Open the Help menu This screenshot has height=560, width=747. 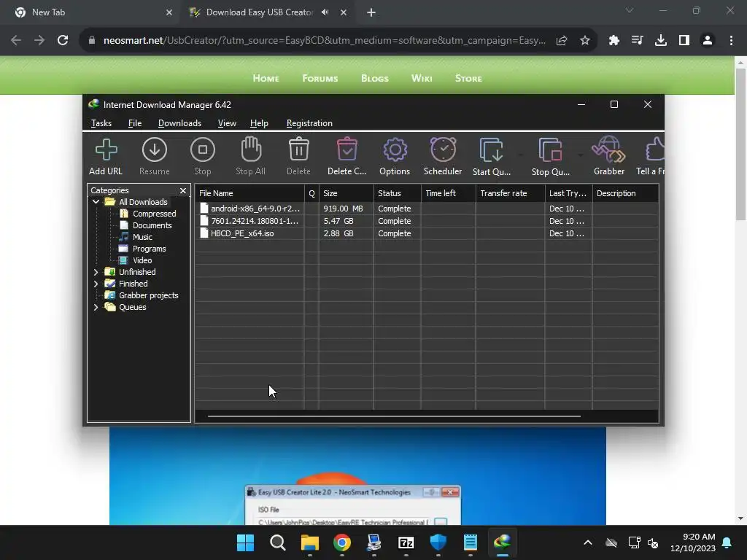pyautogui.click(x=259, y=123)
